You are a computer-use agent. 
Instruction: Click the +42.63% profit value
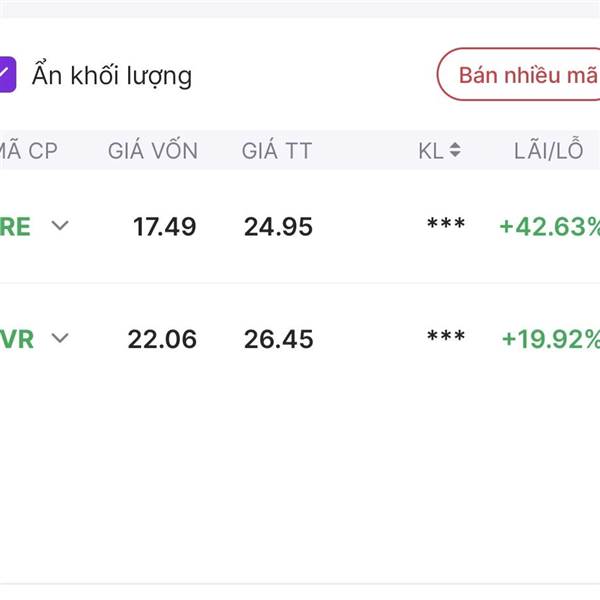[550, 227]
